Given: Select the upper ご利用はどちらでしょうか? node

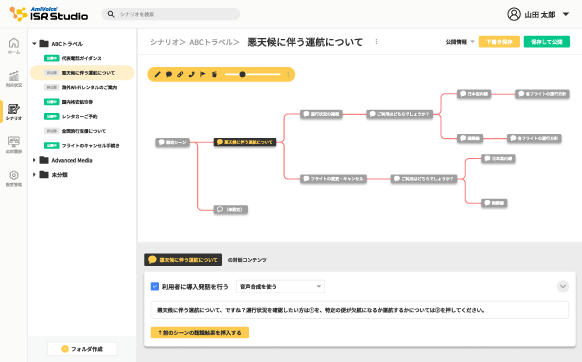Looking at the screenshot, I should coord(400,114).
